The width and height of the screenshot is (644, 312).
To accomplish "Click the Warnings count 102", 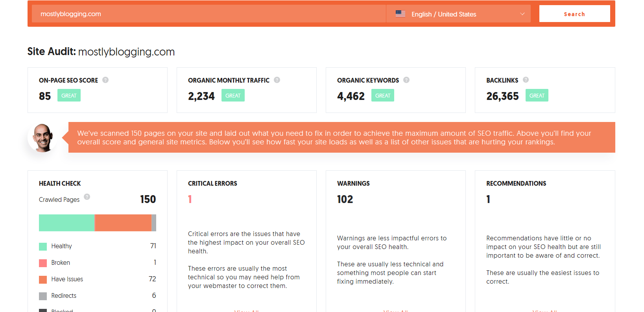I will coord(345,199).
